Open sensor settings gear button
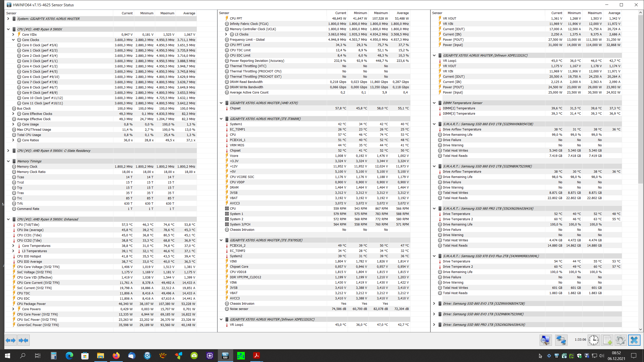 pos(621,340)
